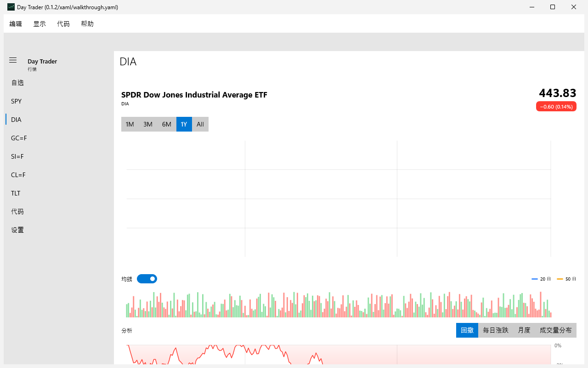This screenshot has width=588, height=368.
Task: Click the 20 日 legend entry
Action: pyautogui.click(x=542, y=279)
